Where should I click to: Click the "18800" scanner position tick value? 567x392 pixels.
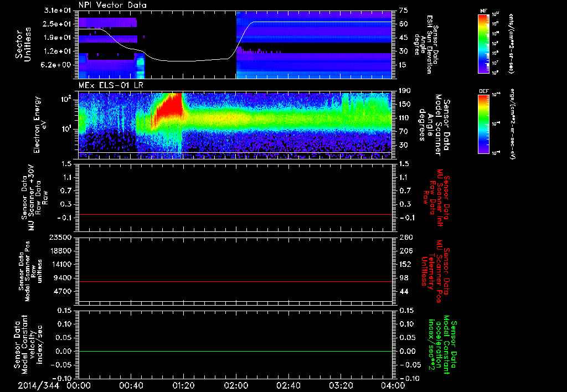(60, 251)
